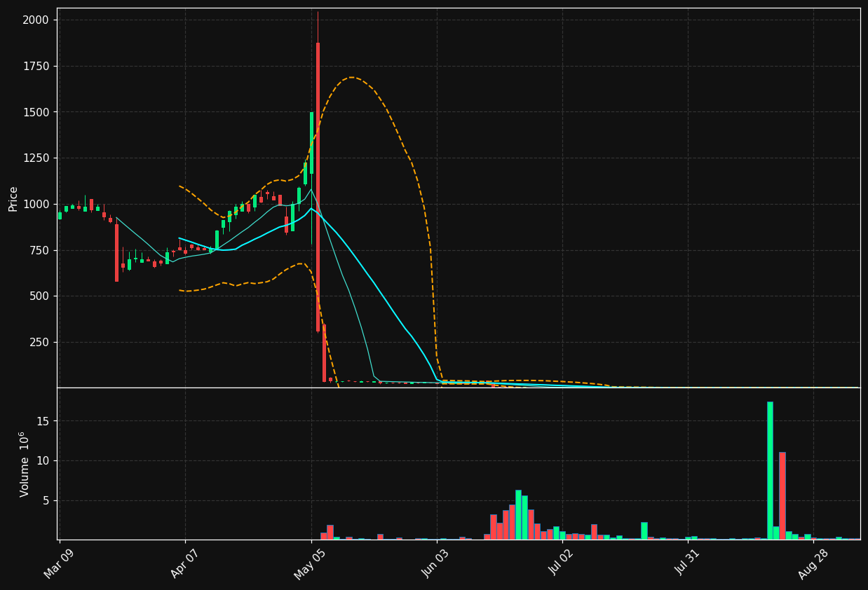Click the 2000 price axis label
This screenshot has width=868, height=590.
click(x=34, y=20)
